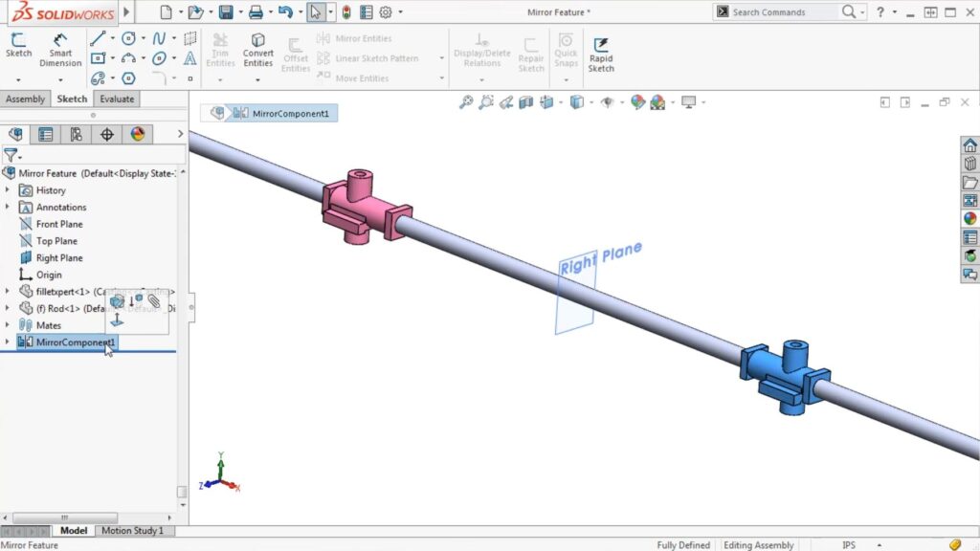Click the IPS unit system status
The height and width of the screenshot is (551, 980).
tap(848, 544)
